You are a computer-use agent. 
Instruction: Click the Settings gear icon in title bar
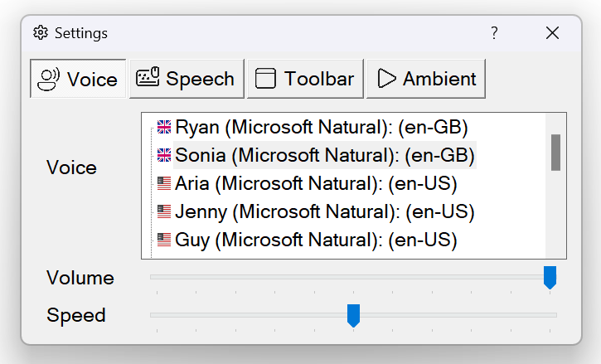(41, 32)
